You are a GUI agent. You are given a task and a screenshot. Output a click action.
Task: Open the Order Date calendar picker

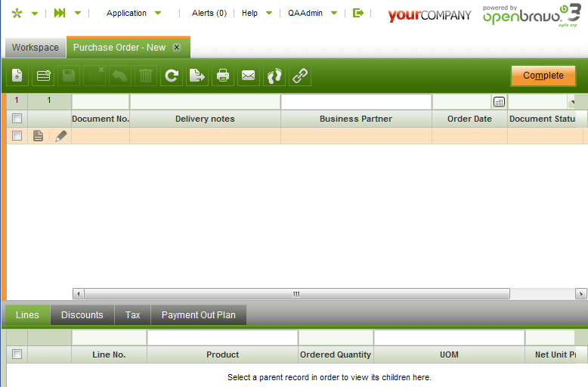[499, 101]
